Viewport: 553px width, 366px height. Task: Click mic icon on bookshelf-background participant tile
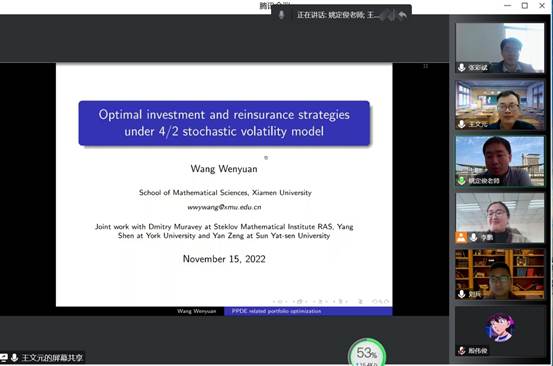(x=461, y=294)
